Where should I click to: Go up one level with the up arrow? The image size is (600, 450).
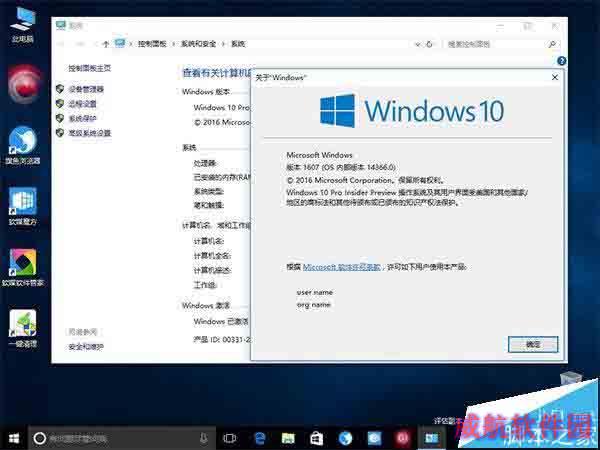click(x=106, y=44)
